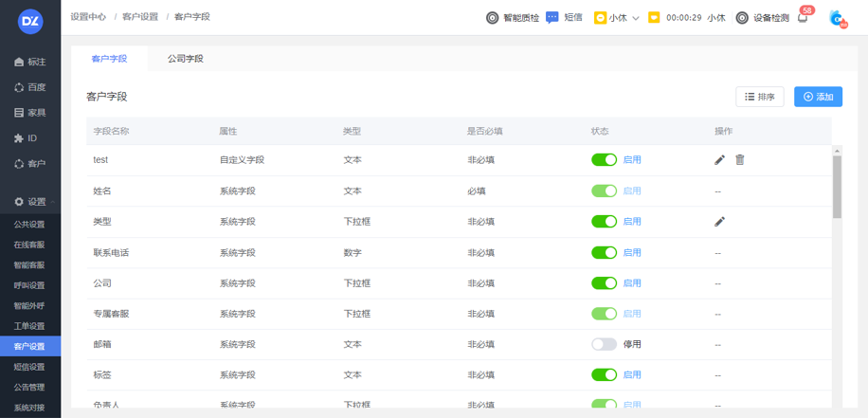Click the DZ logo in the sidebar

click(30, 19)
